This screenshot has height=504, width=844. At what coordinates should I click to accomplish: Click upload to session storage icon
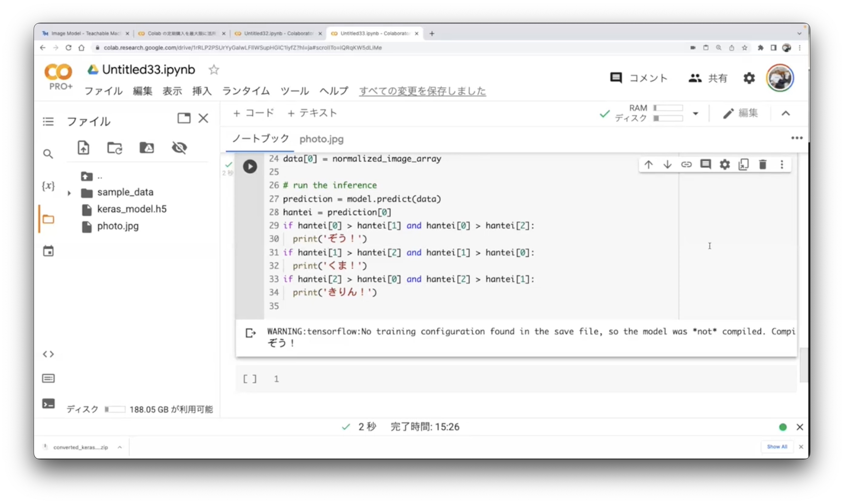pyautogui.click(x=83, y=148)
